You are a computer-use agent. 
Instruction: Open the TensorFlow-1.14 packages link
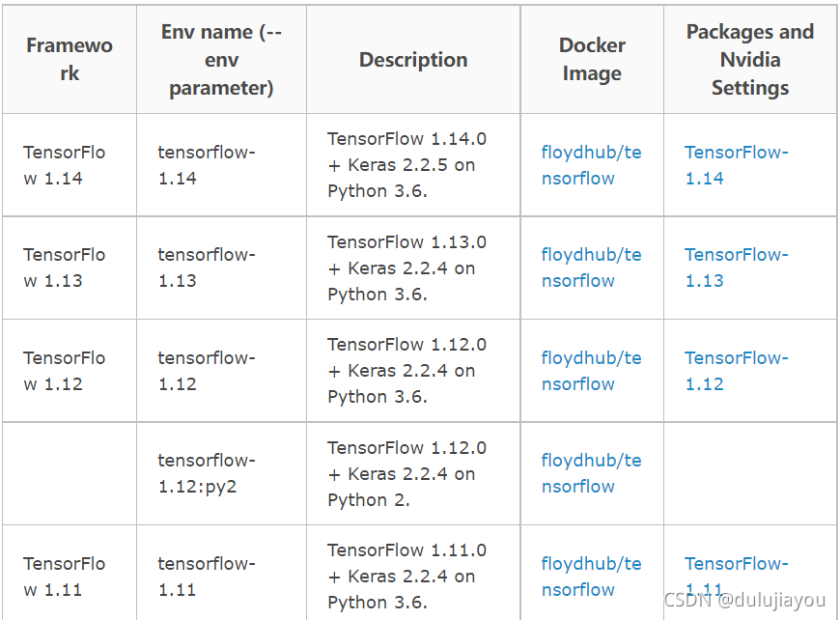point(736,165)
